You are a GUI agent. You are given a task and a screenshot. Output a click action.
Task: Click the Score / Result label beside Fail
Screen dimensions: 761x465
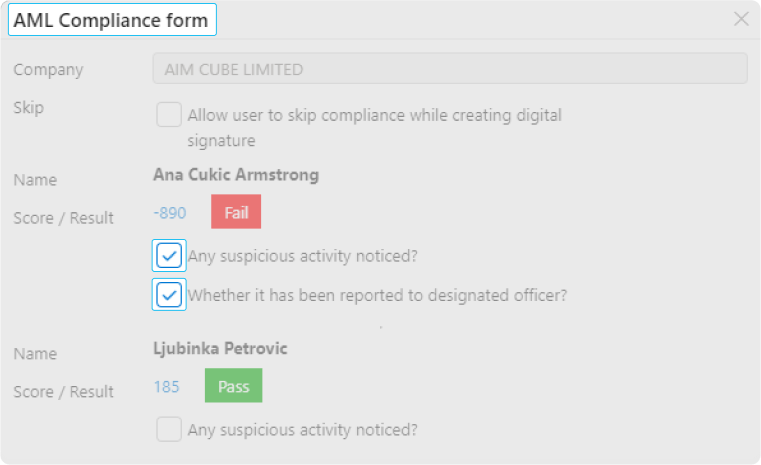pyautogui.click(x=64, y=218)
